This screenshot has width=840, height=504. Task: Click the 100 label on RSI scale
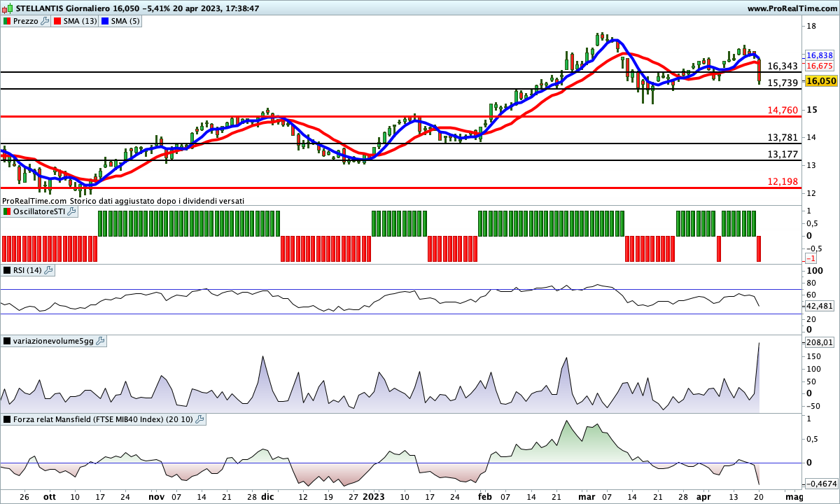pyautogui.click(x=813, y=270)
